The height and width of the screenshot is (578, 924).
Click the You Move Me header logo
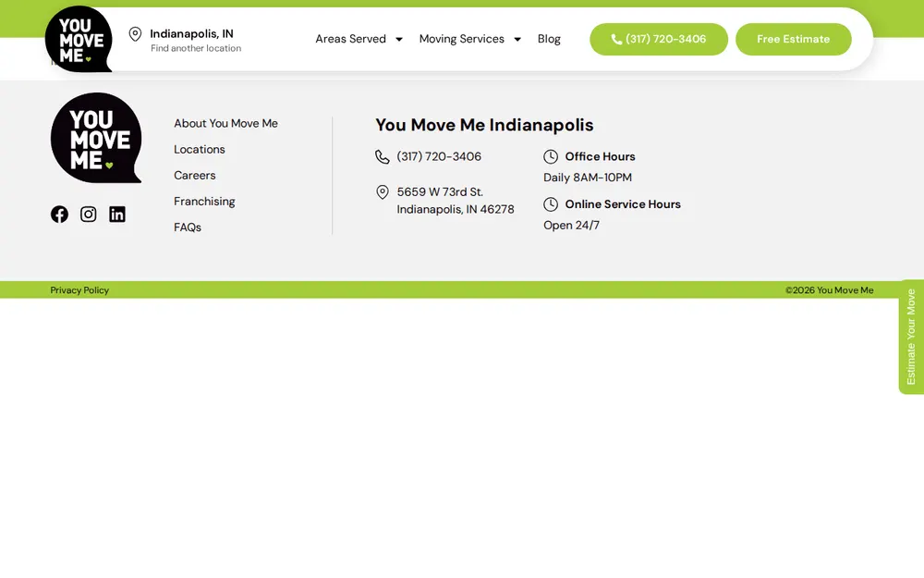pyautogui.click(x=79, y=39)
